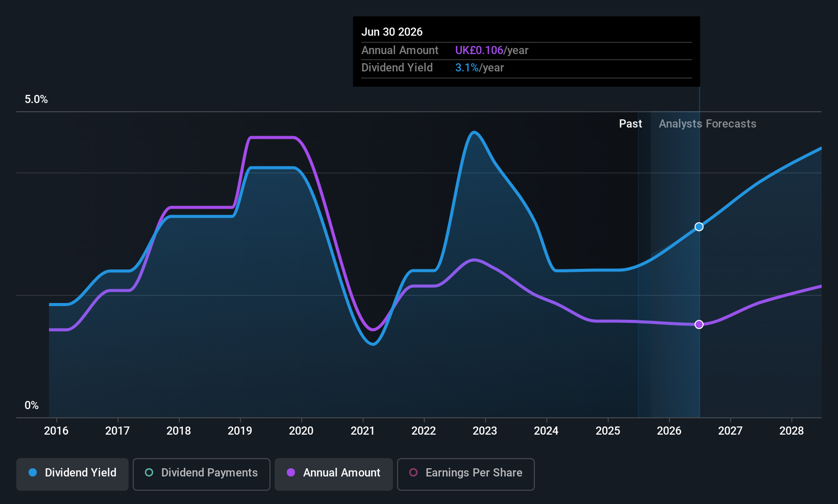Click the 2026 axis label
Image resolution: width=838 pixels, height=504 pixels.
click(669, 431)
